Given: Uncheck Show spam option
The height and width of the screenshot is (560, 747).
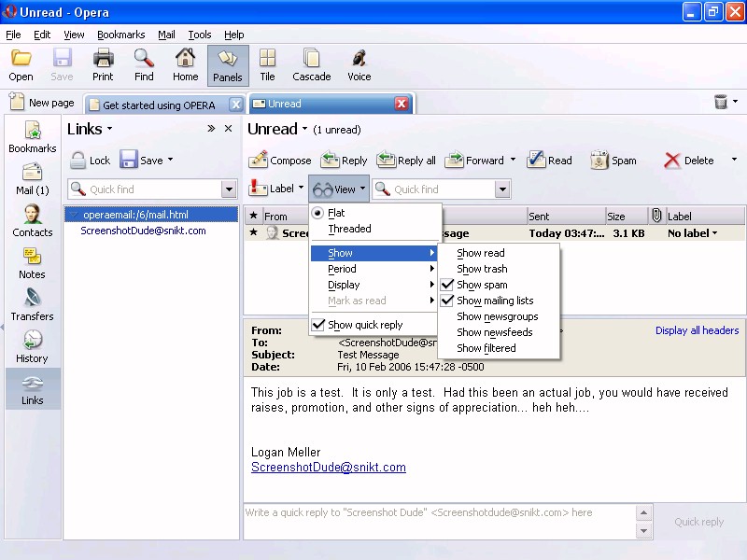Looking at the screenshot, I should click(482, 285).
